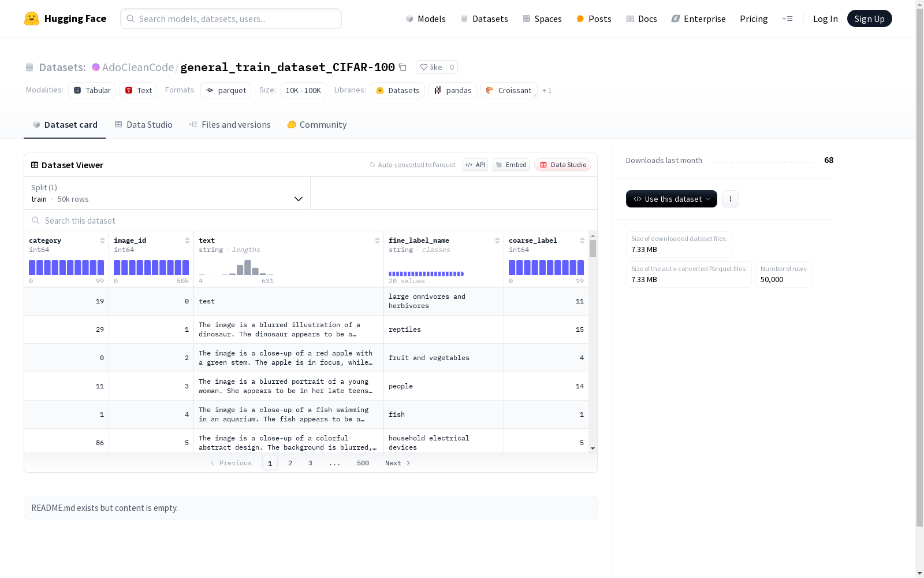Viewport: 924px width, 578px height.
Task: Open the AdoCleanCode profile link
Action: 138,67
